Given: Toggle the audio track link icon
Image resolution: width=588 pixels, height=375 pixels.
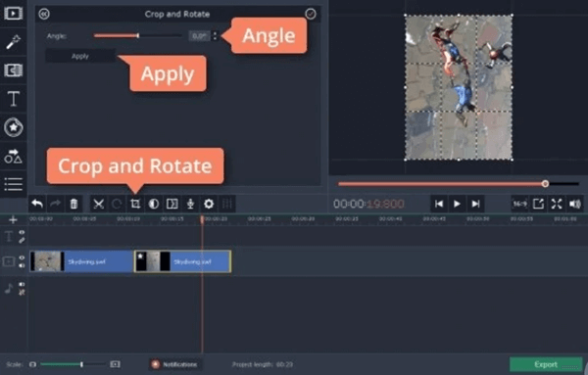Looking at the screenshot, I should click(22, 292).
